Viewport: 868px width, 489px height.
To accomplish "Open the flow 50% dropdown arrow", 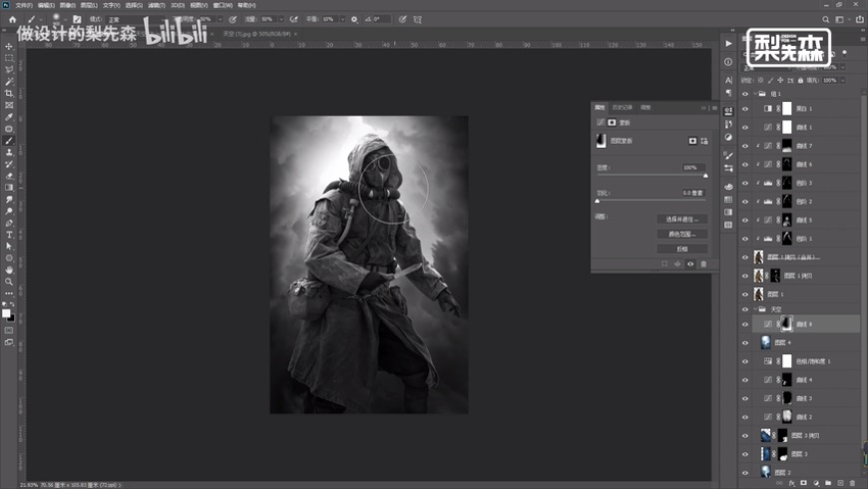I will click(x=280, y=19).
